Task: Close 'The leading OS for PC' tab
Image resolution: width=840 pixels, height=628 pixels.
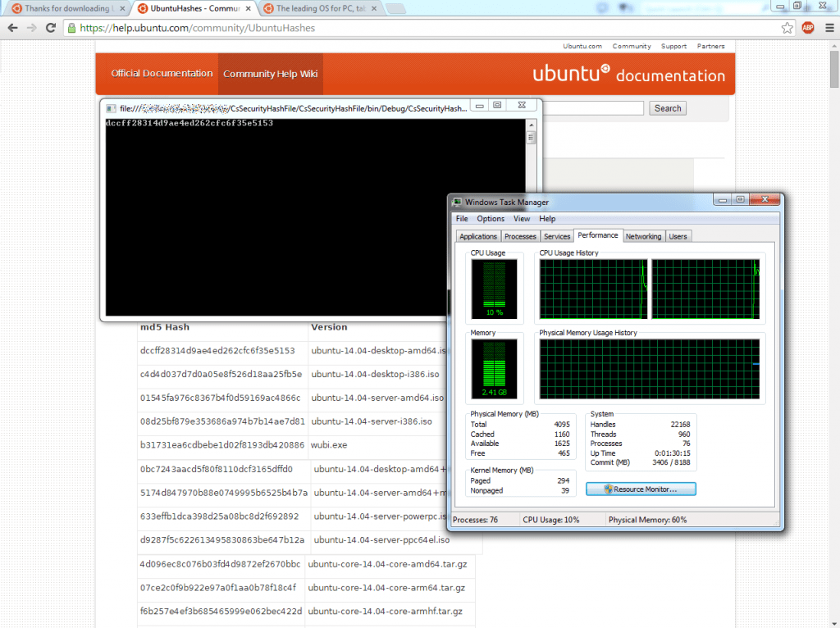Action: click(x=374, y=8)
